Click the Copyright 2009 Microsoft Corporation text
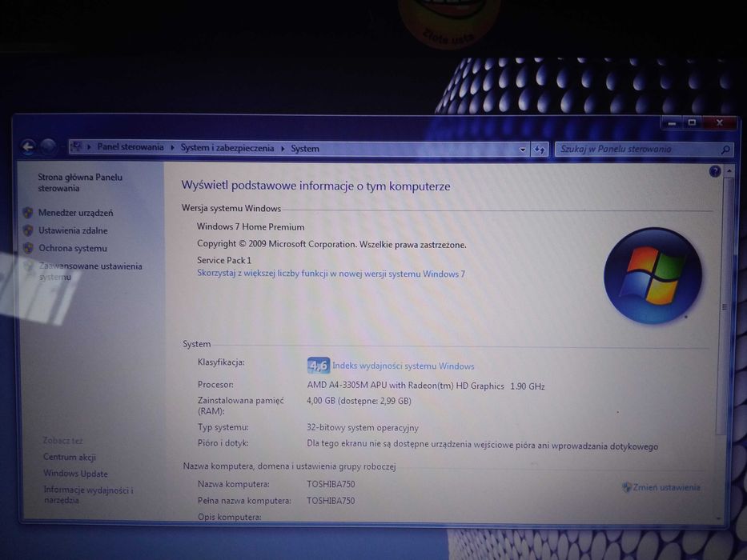The image size is (747, 560). point(331,244)
